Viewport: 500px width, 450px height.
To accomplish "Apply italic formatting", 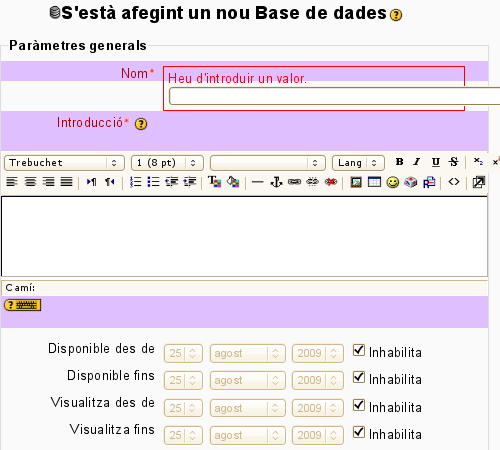I will (x=417, y=162).
